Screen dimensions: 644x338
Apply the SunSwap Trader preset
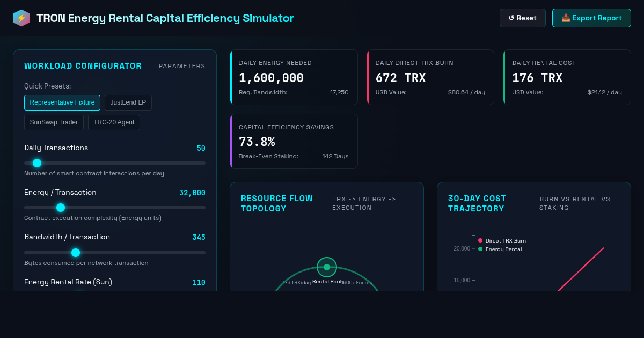(54, 122)
